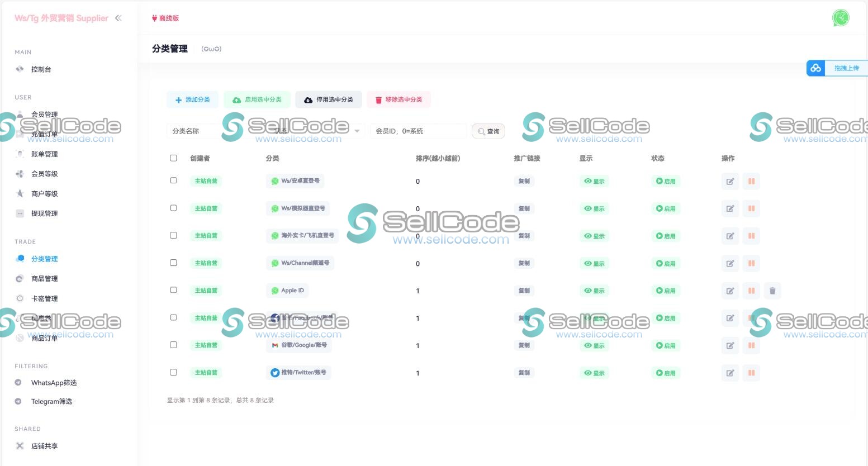
Task: Click the 移除选中分类 button
Action: (x=399, y=99)
